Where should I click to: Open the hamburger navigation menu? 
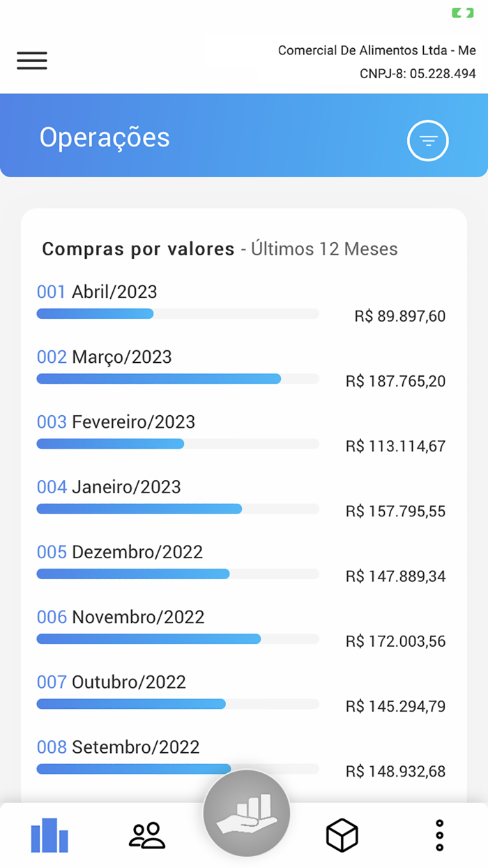(31, 61)
